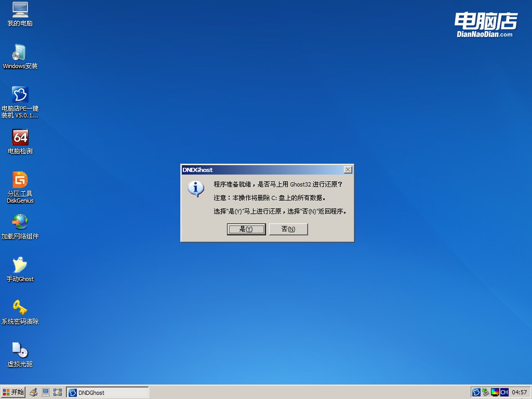Screen dimensions: 532x399
Task: Click the ghost icon in system tray
Action: tap(476, 392)
